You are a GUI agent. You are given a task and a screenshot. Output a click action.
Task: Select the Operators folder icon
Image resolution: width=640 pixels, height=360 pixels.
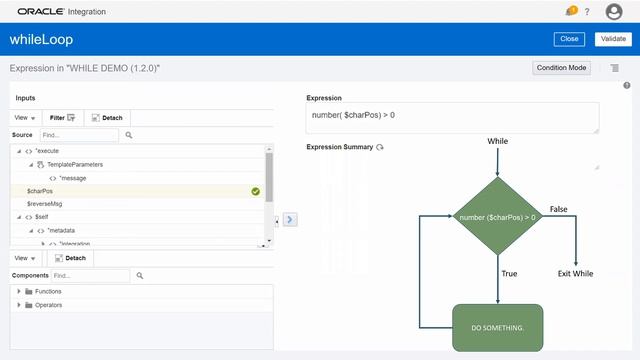[29, 305]
